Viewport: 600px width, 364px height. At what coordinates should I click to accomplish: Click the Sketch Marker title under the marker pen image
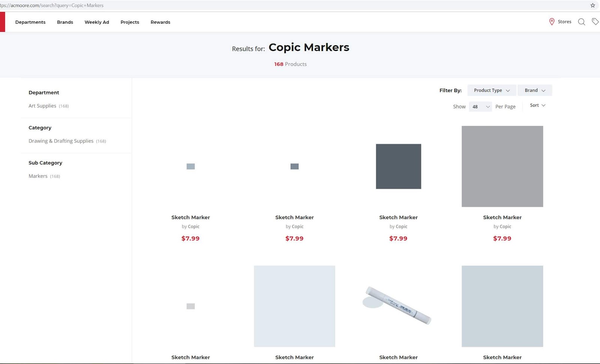tap(398, 357)
